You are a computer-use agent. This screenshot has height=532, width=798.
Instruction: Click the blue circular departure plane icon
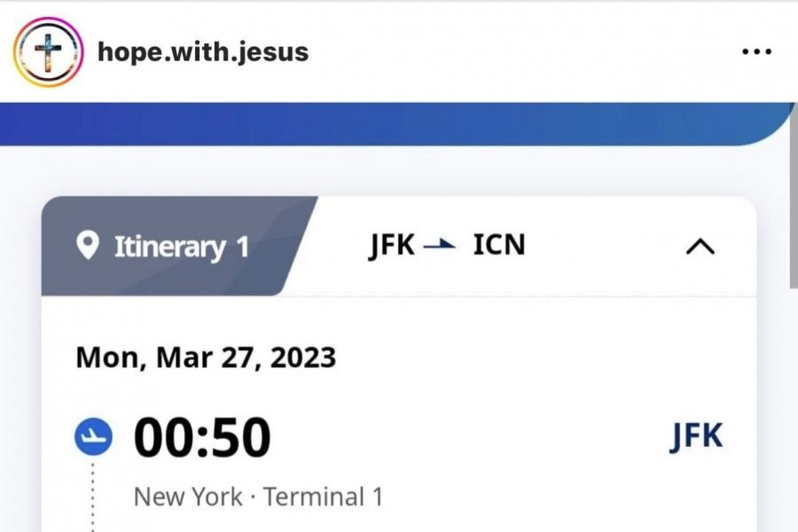pos(93,438)
